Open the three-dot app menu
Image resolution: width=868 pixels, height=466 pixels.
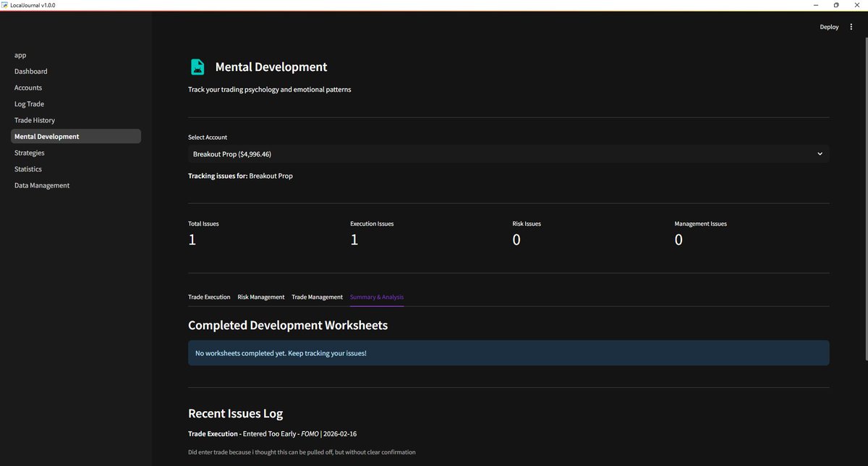(851, 27)
